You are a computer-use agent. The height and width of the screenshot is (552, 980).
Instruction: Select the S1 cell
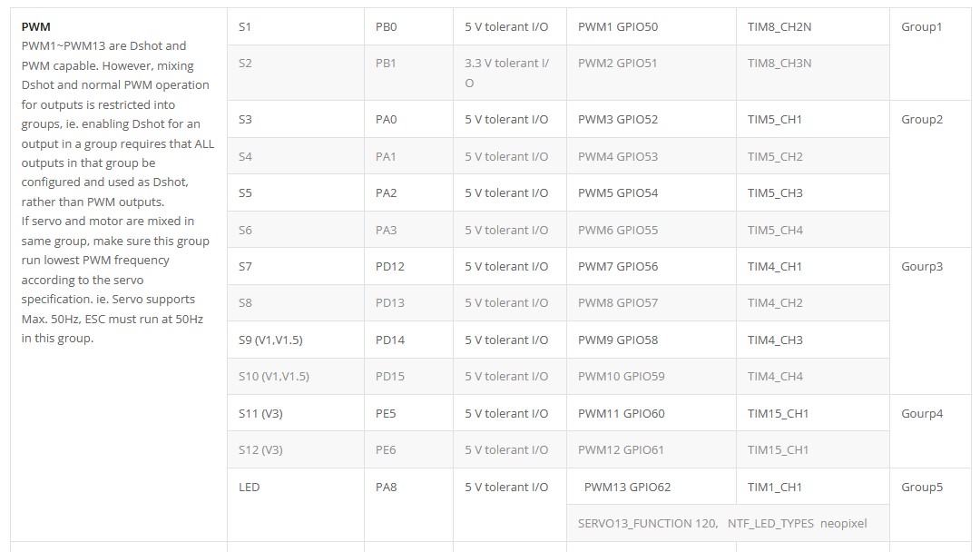pyautogui.click(x=296, y=27)
